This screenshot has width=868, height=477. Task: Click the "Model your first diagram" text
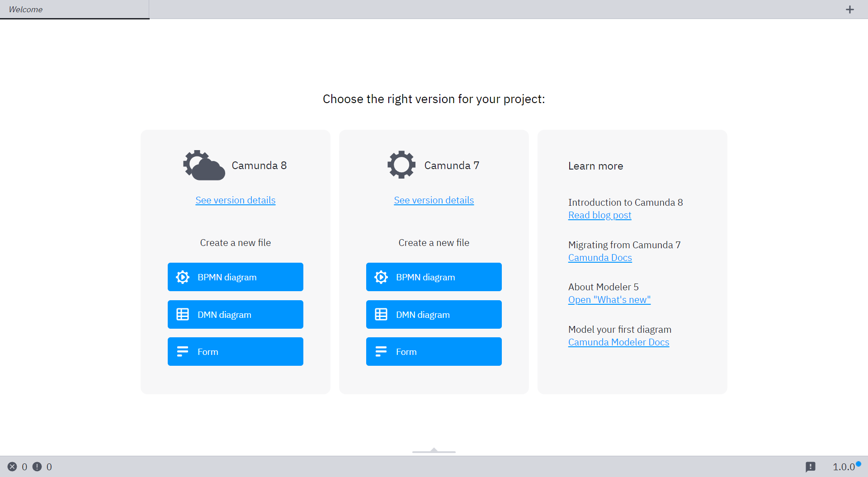(620, 330)
